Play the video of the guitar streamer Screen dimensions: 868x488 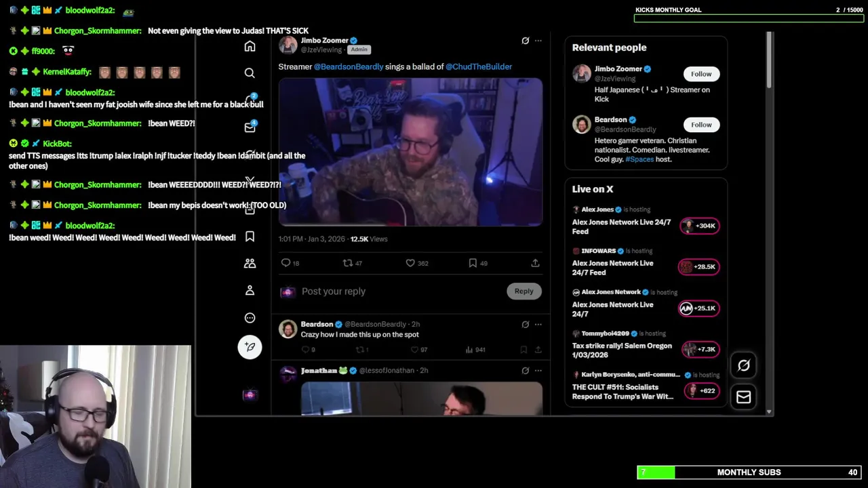click(410, 152)
